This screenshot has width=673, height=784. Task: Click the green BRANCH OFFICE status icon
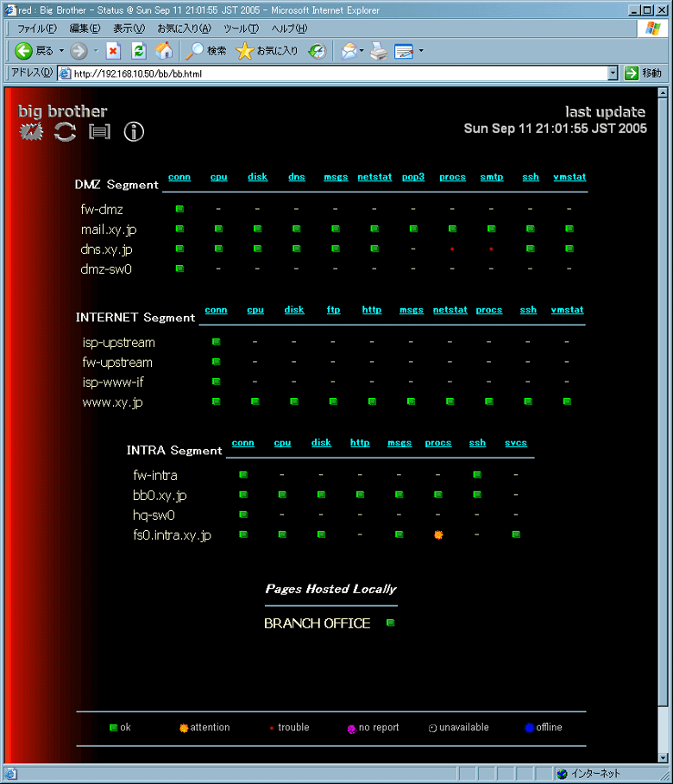(x=391, y=623)
